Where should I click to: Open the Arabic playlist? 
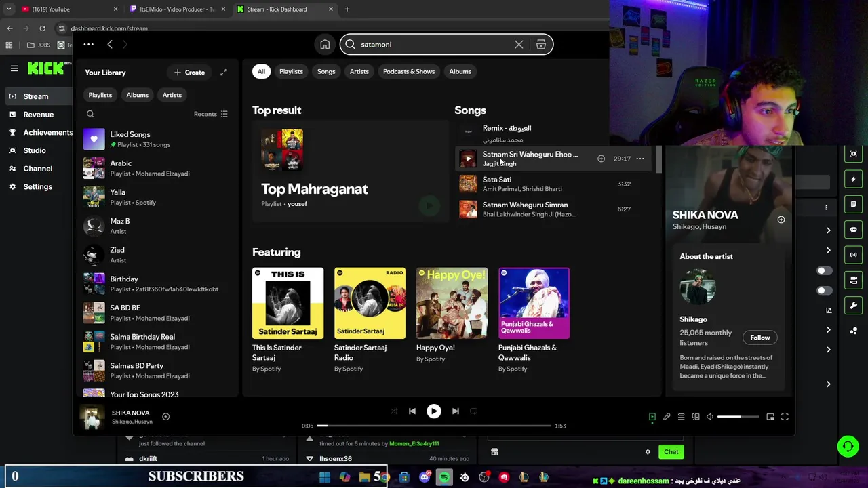(159, 168)
